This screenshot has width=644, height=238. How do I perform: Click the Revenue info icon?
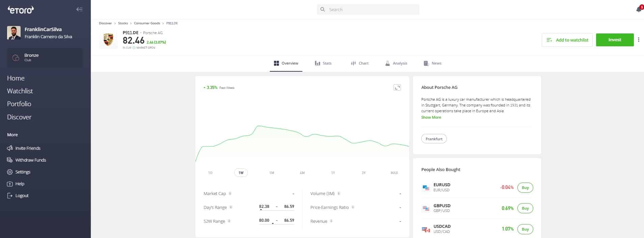click(x=331, y=221)
